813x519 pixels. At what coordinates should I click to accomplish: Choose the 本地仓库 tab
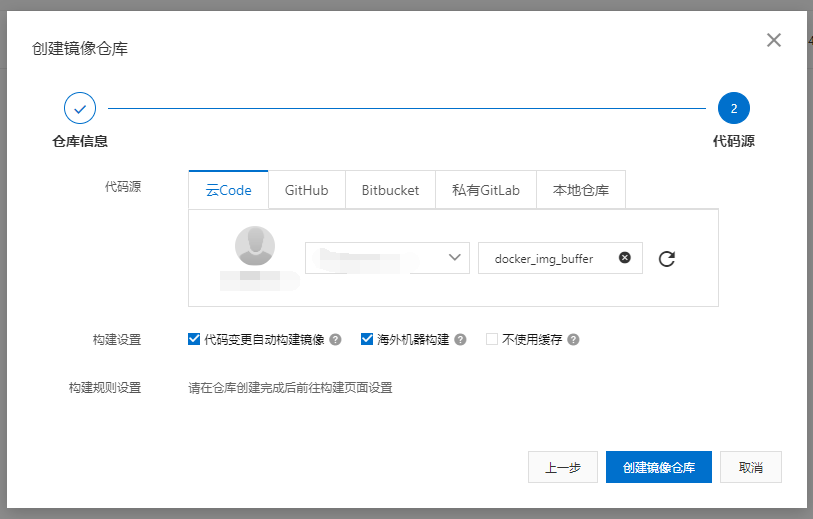click(580, 190)
